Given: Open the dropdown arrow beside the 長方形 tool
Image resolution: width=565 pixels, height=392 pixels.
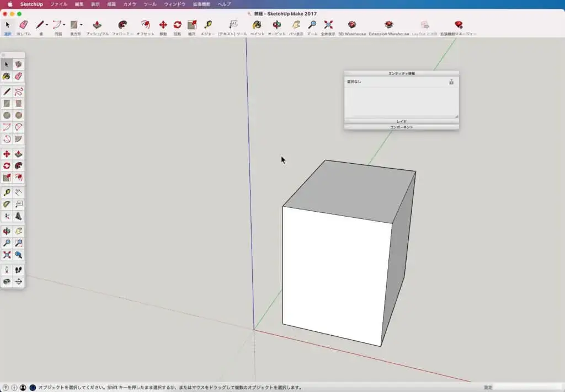Looking at the screenshot, I should point(81,25).
